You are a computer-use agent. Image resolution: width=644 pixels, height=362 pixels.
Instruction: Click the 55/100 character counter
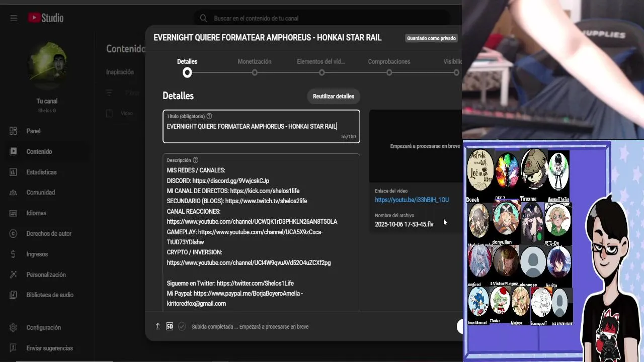click(x=348, y=137)
